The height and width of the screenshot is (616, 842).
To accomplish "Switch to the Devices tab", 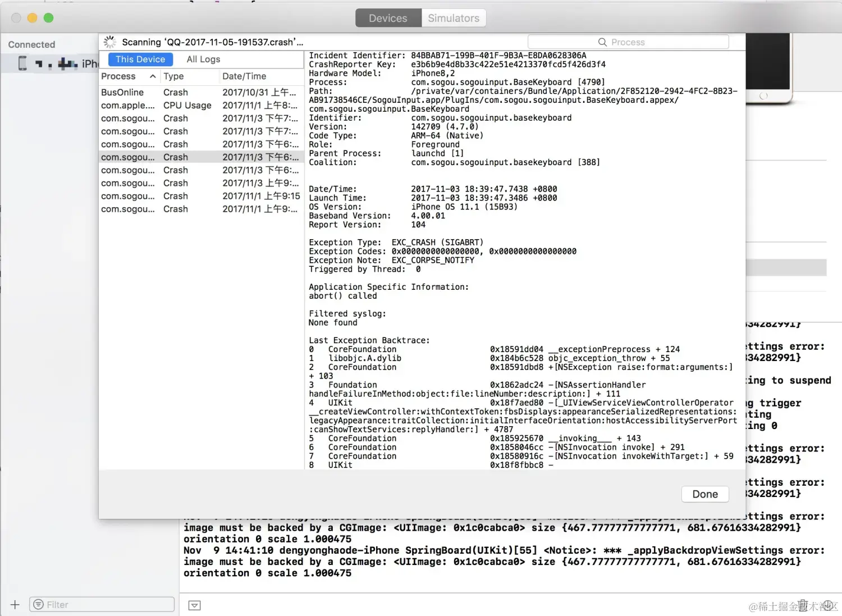I will pos(388,18).
